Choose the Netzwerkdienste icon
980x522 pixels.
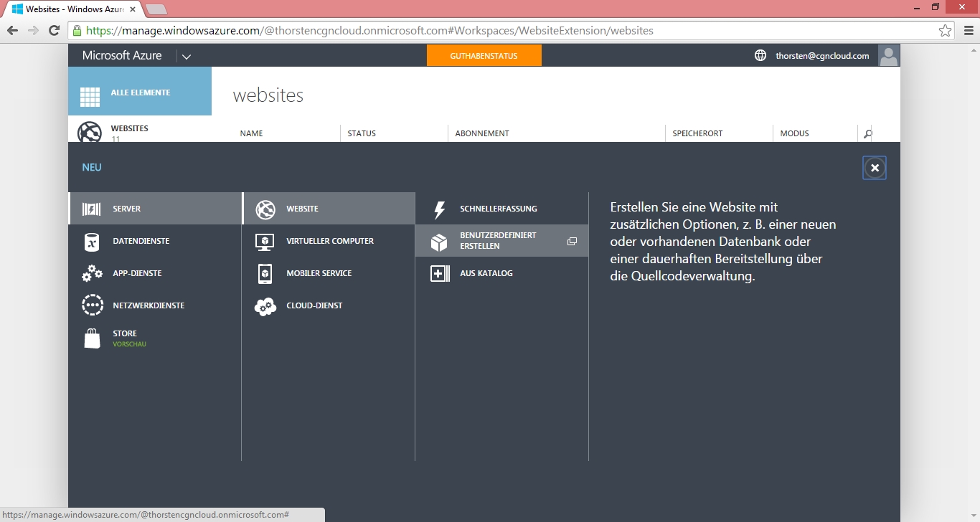coord(93,305)
